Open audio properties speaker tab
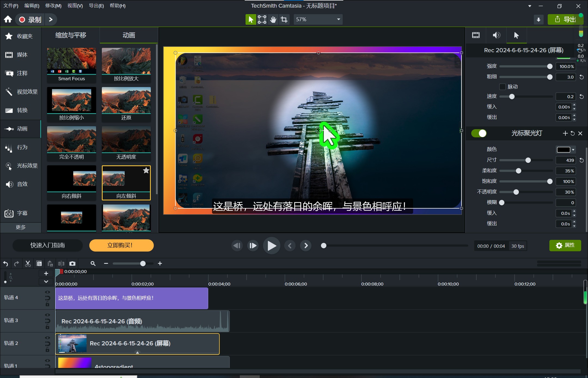 pos(496,35)
